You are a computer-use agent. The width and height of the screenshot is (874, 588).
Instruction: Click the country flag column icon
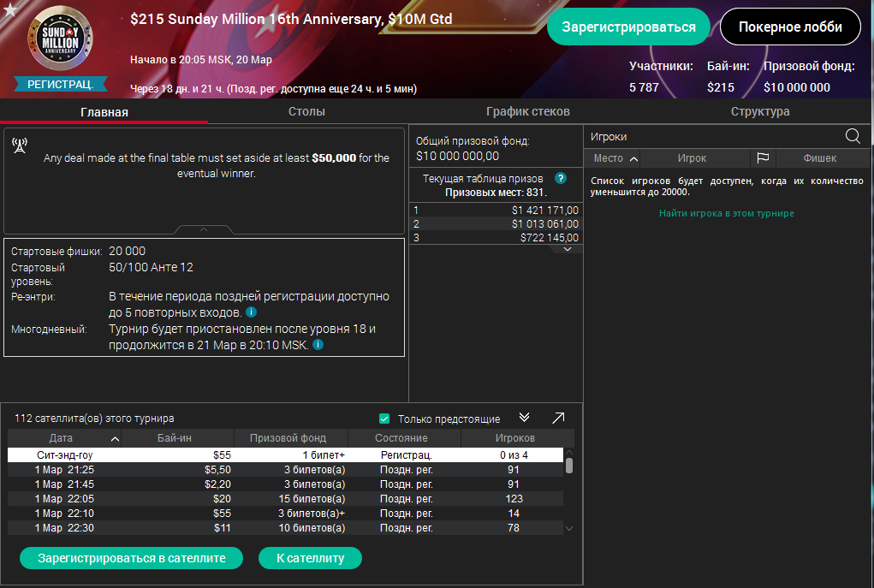[763, 158]
